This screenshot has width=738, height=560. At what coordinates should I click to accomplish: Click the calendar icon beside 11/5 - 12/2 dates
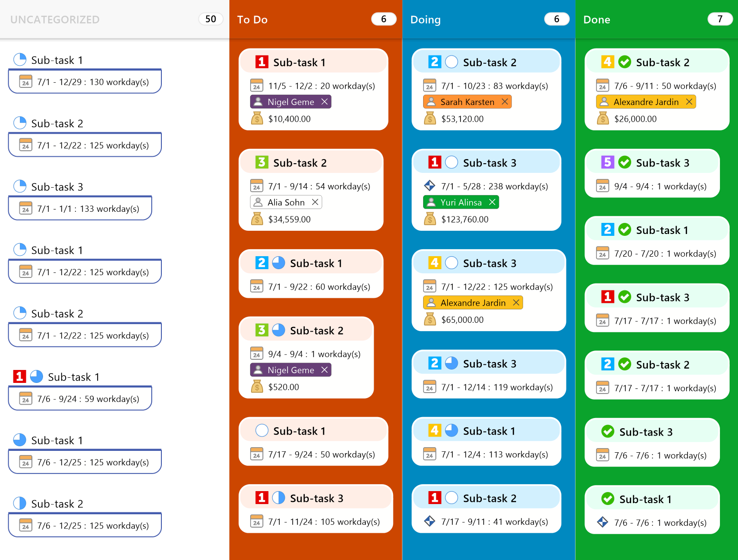tap(257, 86)
